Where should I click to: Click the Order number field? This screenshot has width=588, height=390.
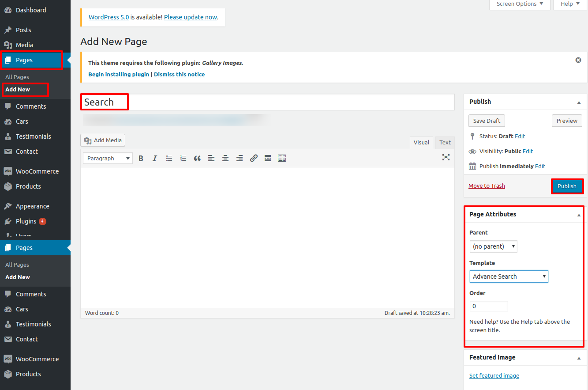point(489,306)
